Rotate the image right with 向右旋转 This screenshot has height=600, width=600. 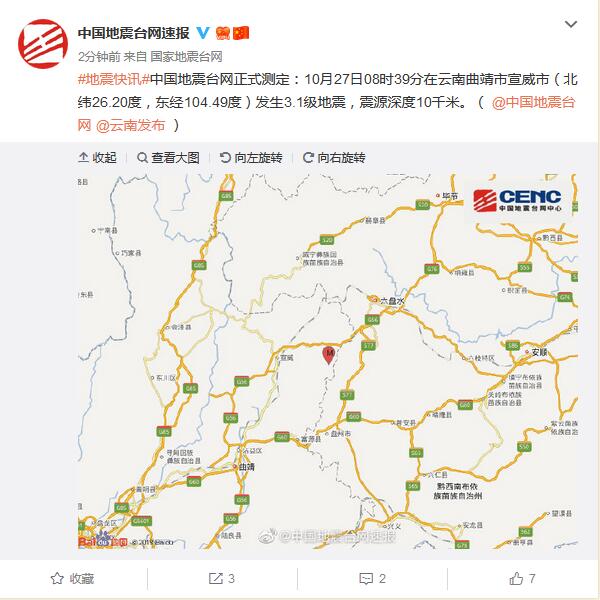click(334, 157)
